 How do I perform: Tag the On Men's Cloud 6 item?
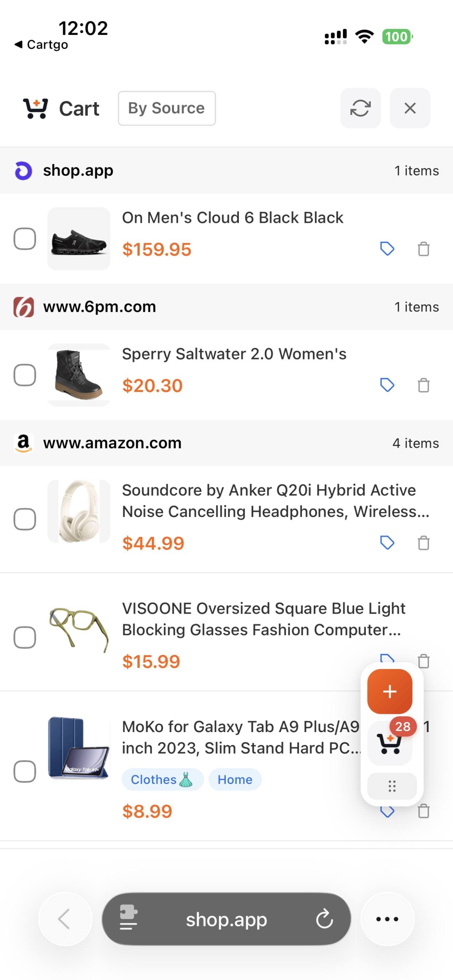(x=387, y=249)
